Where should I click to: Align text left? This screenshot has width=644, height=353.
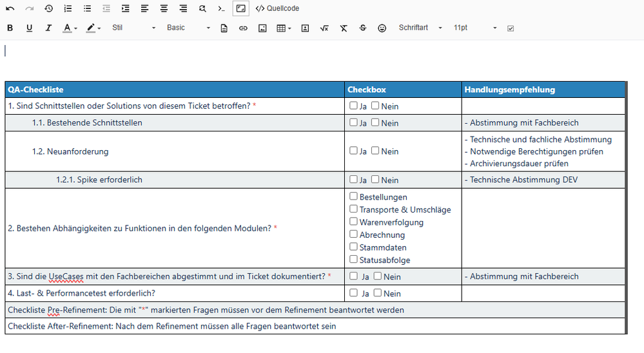[x=144, y=8]
